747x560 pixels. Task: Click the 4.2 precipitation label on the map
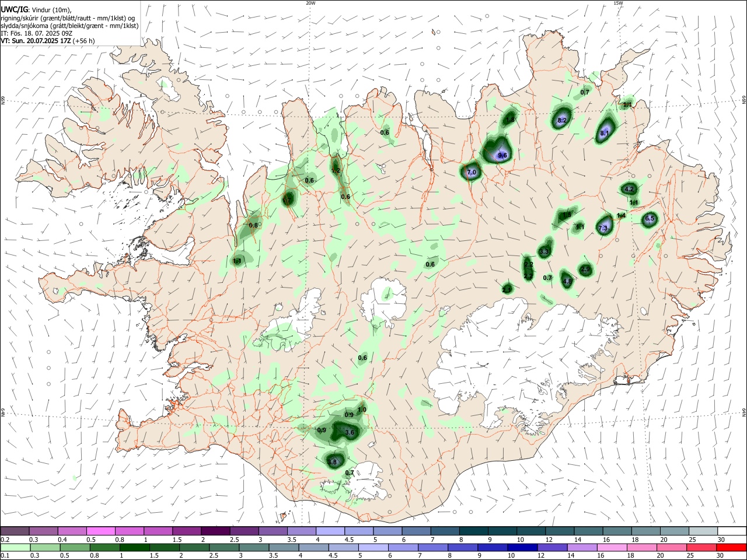tap(629, 190)
